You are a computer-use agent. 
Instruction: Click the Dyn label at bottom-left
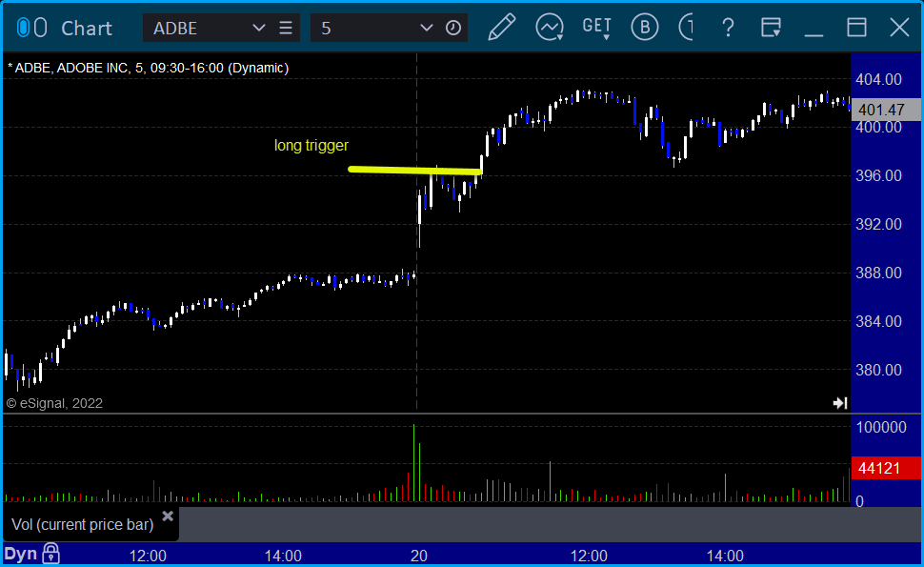pos(21,554)
